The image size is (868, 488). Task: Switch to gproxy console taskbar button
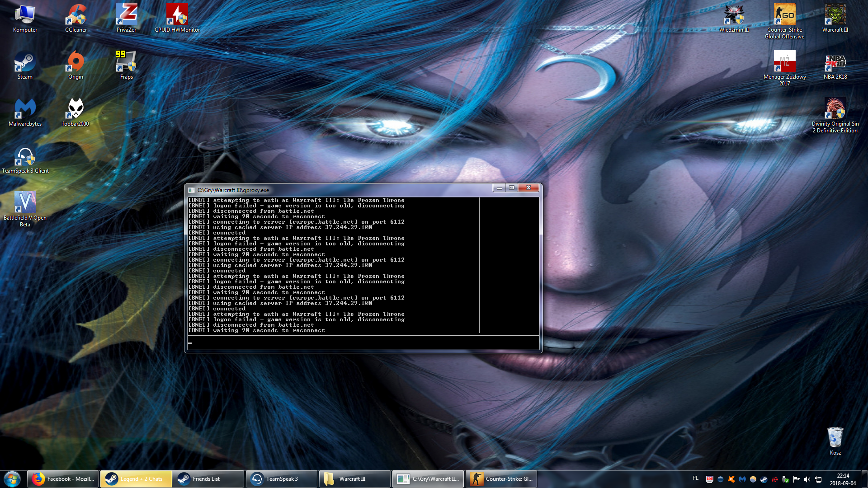(428, 479)
